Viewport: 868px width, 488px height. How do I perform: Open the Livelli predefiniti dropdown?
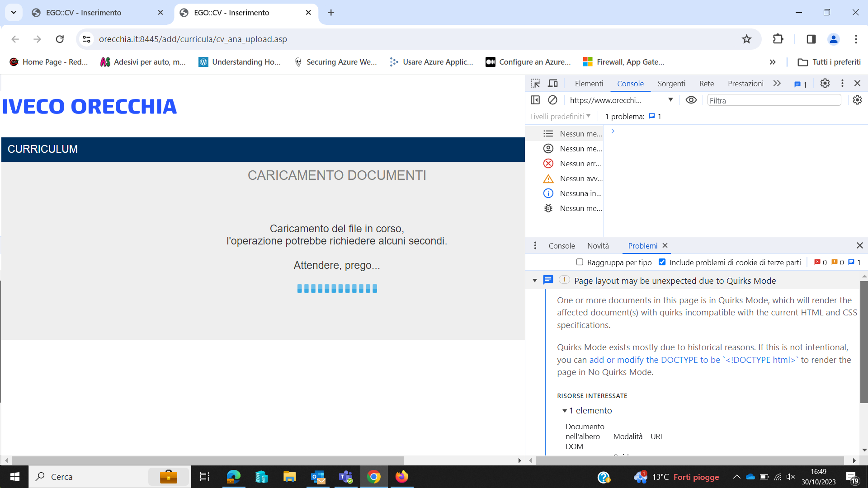coord(561,116)
